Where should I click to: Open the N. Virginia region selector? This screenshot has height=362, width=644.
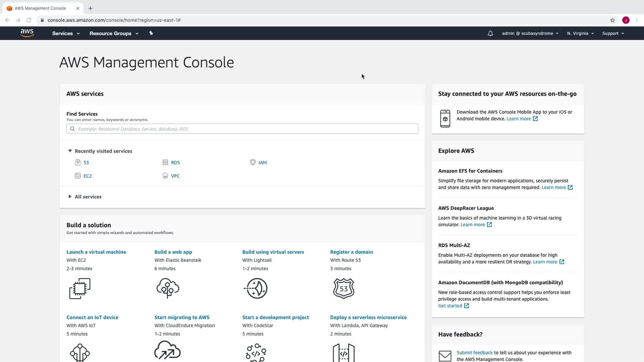pyautogui.click(x=580, y=33)
